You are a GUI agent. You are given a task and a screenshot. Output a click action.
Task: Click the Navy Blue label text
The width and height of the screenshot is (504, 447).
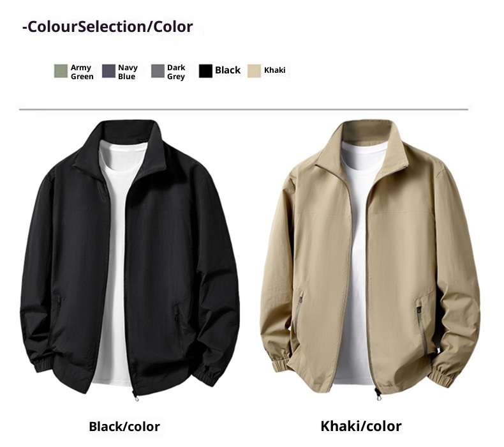click(x=128, y=72)
